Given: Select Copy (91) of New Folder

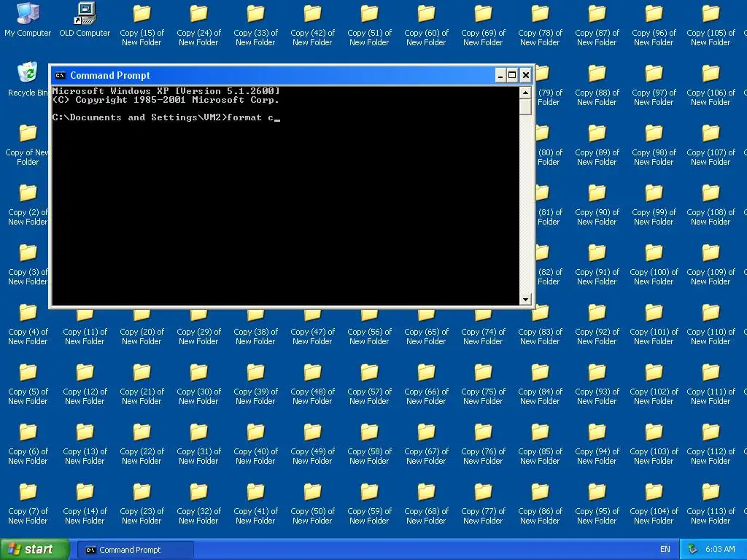Looking at the screenshot, I should click(597, 264).
